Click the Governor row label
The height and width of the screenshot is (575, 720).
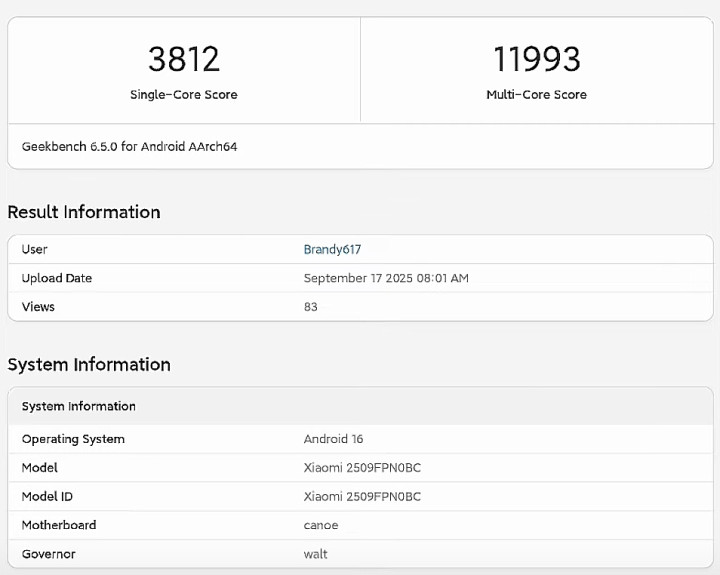pyautogui.click(x=49, y=554)
